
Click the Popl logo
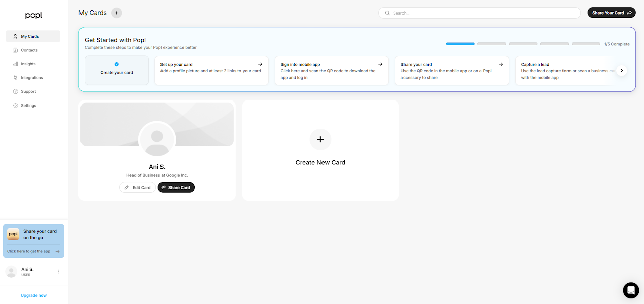point(34,16)
